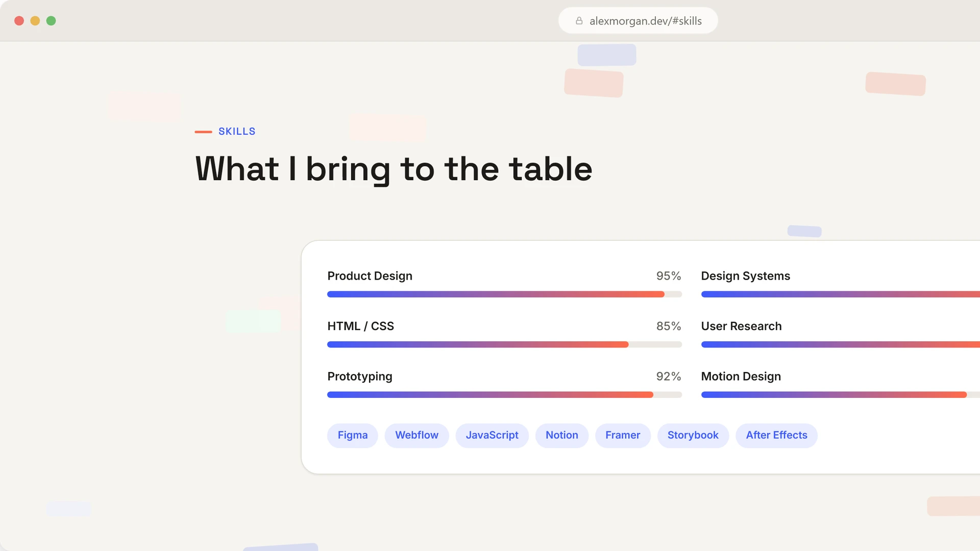Click the 92% value
The width and height of the screenshot is (980, 551).
669,377
